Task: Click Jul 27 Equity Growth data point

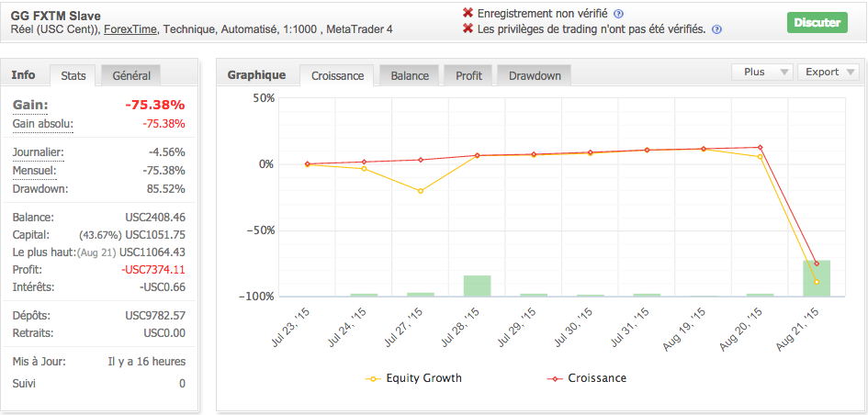Action: [x=421, y=191]
